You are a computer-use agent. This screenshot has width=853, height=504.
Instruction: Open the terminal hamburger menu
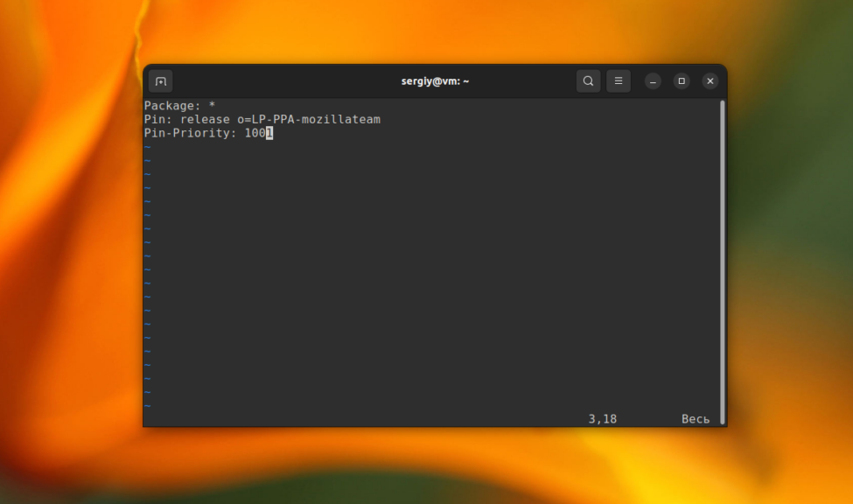click(x=619, y=81)
